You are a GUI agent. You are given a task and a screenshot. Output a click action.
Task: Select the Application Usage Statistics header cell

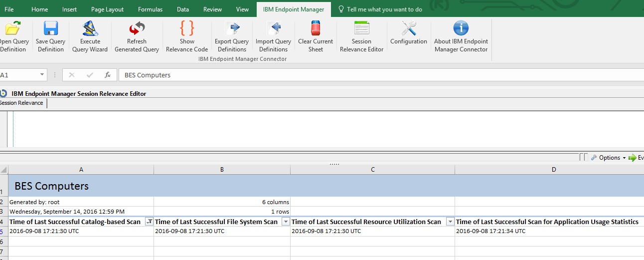pyautogui.click(x=549, y=222)
